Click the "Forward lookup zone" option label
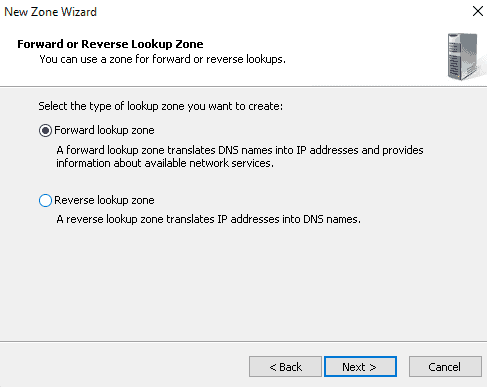The image size is (487, 387). coord(104,130)
